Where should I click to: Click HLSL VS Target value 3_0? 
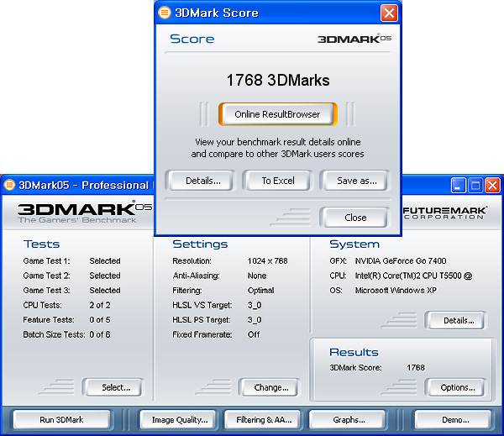(255, 305)
